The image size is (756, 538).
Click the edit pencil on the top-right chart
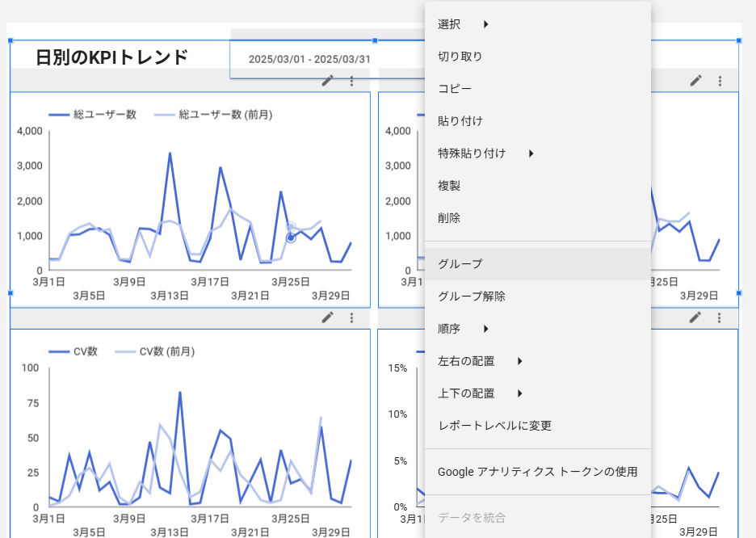[695, 81]
